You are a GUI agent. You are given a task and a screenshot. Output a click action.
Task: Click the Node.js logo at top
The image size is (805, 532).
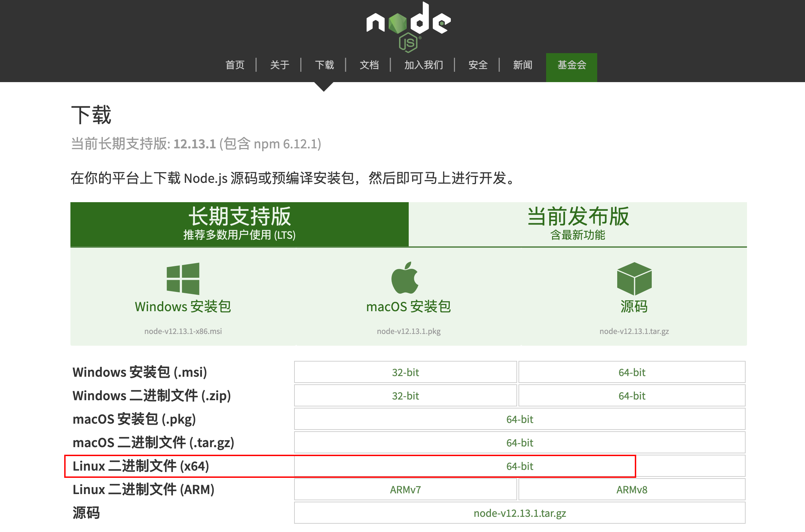click(408, 27)
